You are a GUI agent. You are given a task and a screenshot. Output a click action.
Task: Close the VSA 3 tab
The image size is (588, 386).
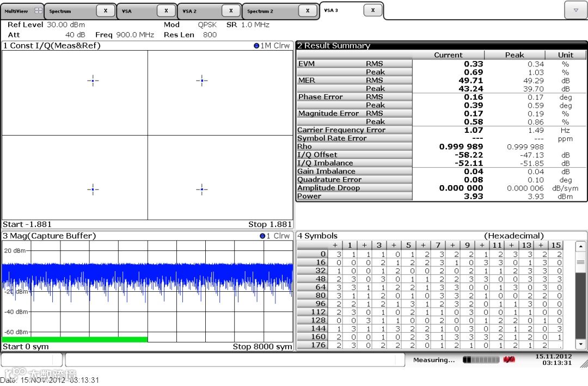coord(373,10)
